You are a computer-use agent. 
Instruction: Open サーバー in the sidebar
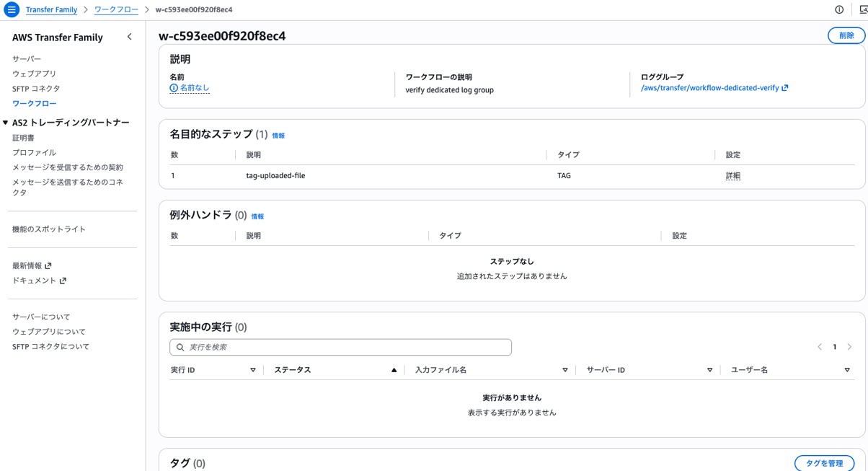coord(27,59)
